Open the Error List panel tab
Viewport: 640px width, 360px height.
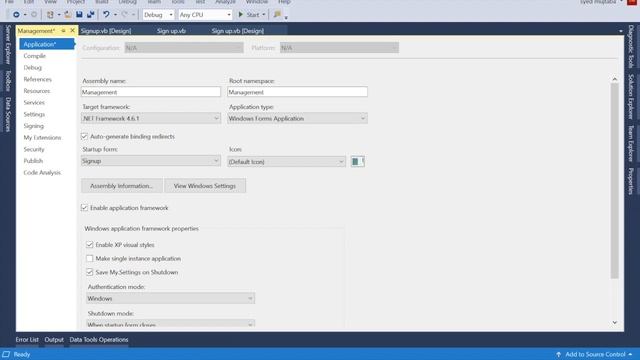click(27, 340)
